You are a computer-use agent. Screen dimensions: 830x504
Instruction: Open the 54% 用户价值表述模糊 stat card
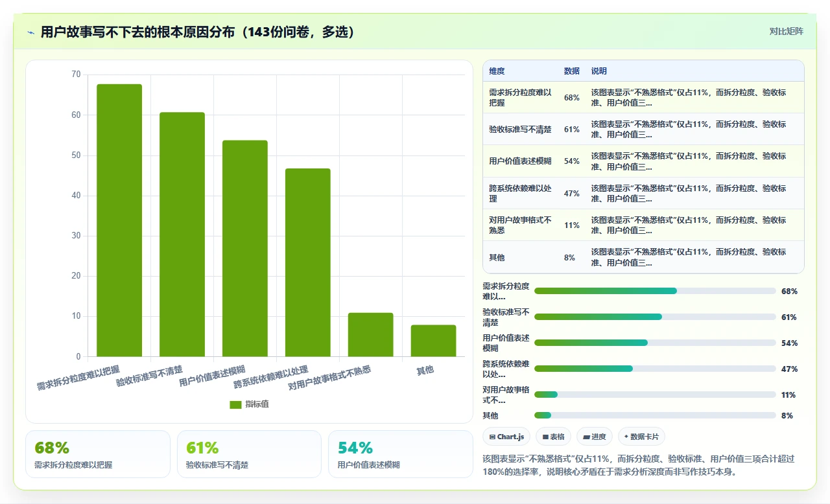click(401, 454)
